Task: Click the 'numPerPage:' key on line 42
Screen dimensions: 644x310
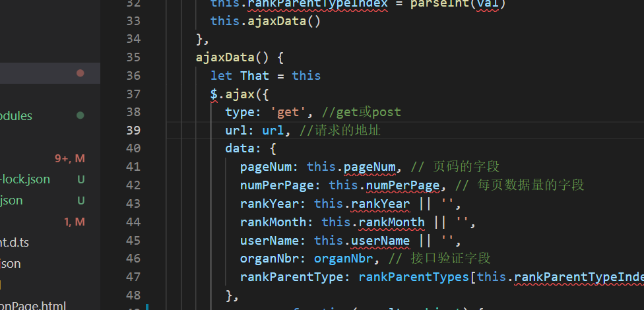Action: click(280, 185)
